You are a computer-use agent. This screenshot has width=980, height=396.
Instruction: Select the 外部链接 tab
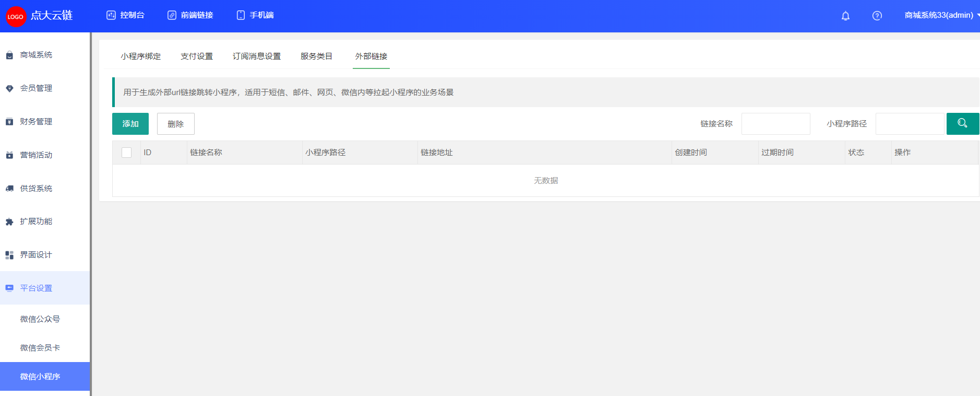(x=371, y=56)
